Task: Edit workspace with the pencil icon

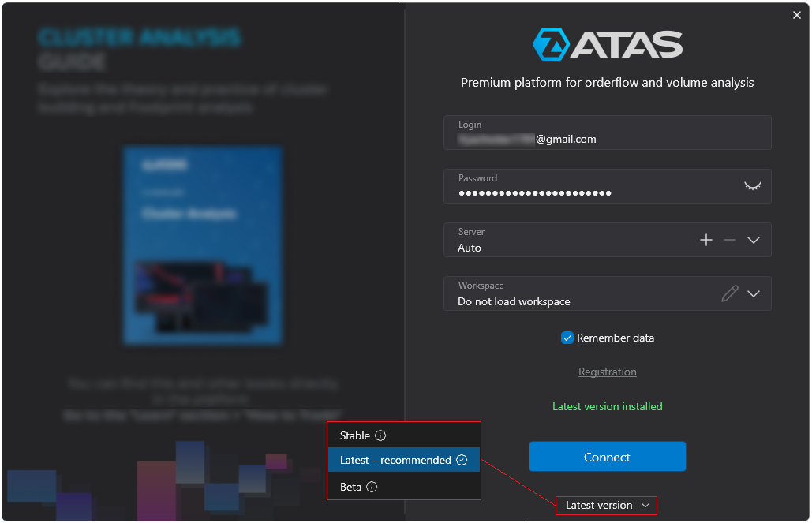Action: (x=730, y=293)
